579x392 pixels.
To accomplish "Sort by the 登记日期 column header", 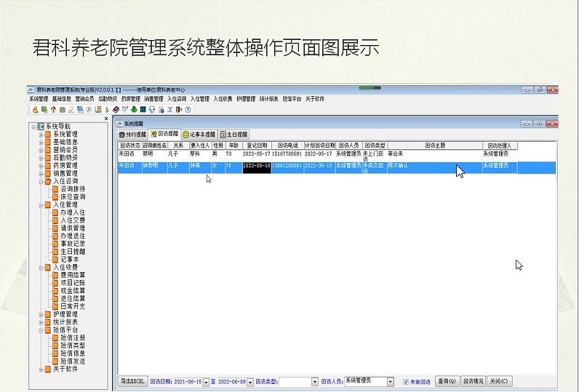I will point(257,145).
